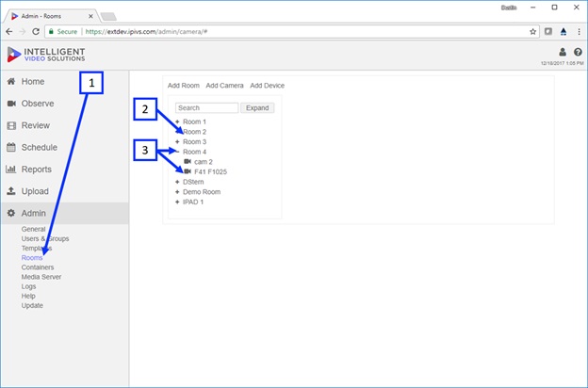Expand Room 3 tree node
Image resolution: width=588 pixels, height=388 pixels.
[177, 141]
